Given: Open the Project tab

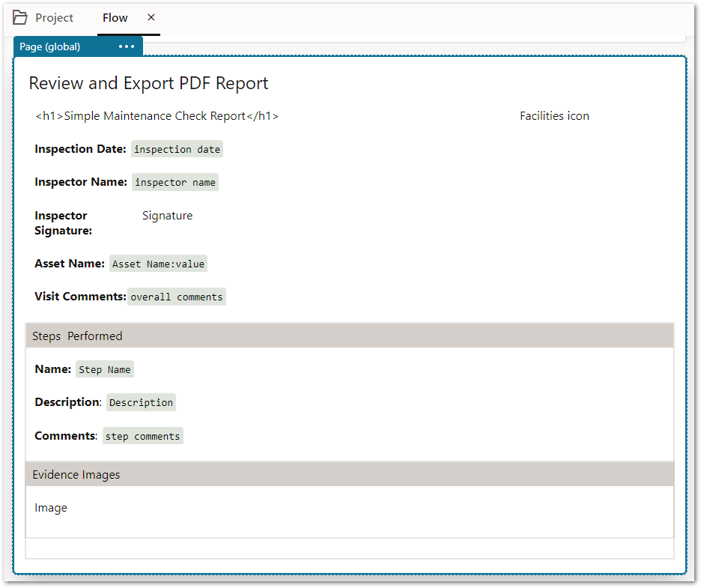Looking at the screenshot, I should point(43,17).
